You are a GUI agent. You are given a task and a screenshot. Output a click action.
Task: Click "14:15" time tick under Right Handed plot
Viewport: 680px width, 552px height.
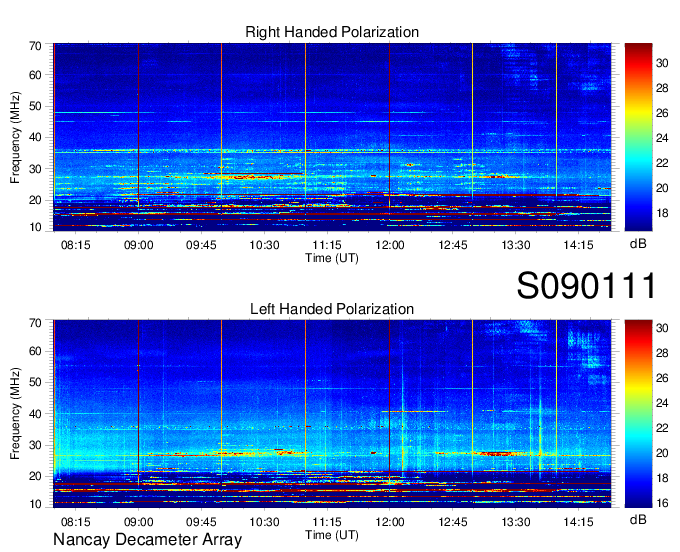coord(579,245)
